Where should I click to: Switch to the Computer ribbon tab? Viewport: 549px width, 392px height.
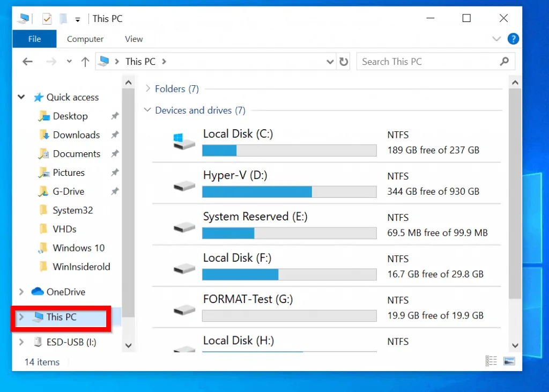(x=85, y=39)
